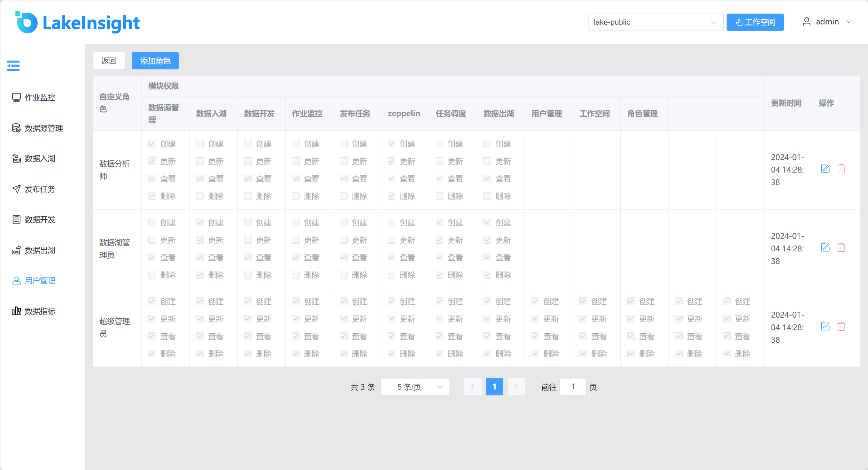Go to next page with the right arrow
The width and height of the screenshot is (868, 470).
516,387
